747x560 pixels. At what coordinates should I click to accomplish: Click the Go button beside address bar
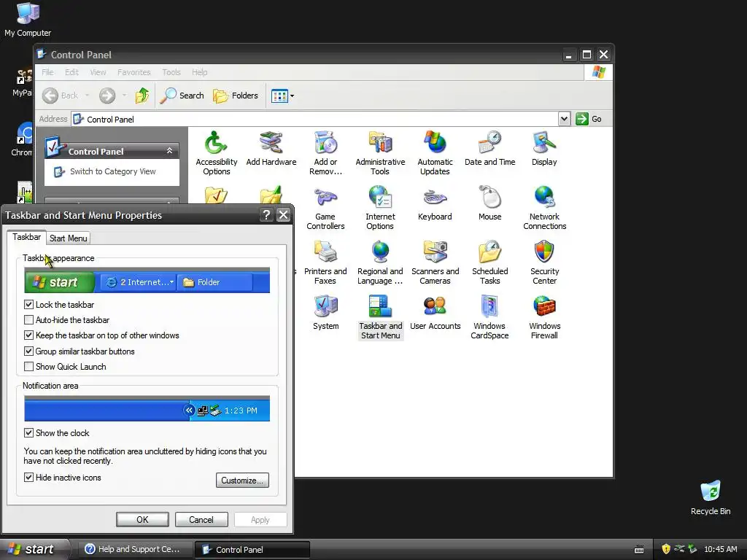[589, 119]
